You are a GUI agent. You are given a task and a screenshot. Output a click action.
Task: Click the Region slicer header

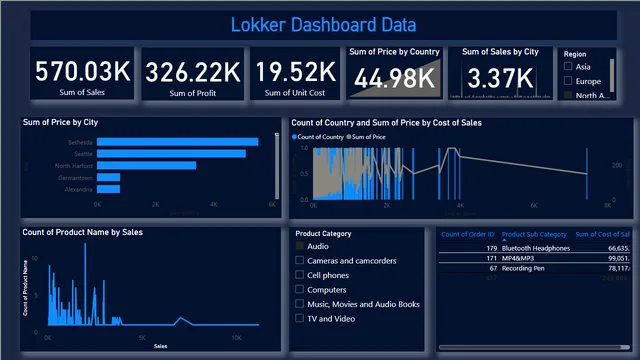tap(575, 54)
